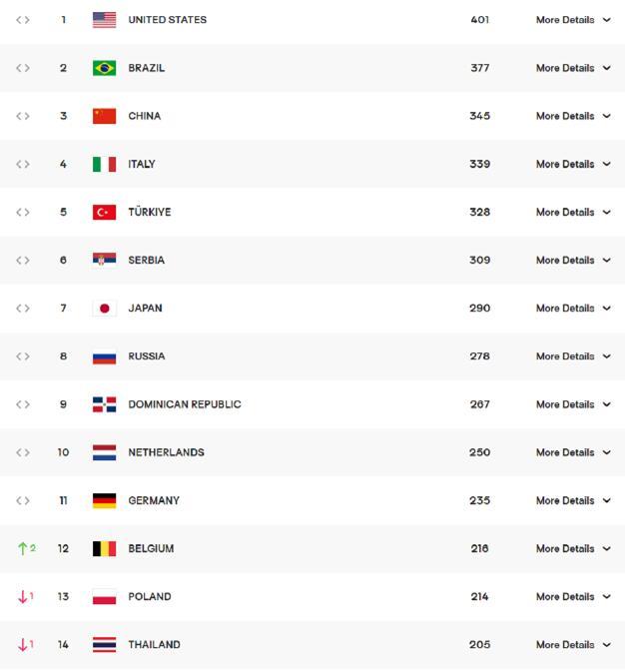This screenshot has width=625, height=672.
Task: Select the POLAND team name
Action: [x=150, y=596]
